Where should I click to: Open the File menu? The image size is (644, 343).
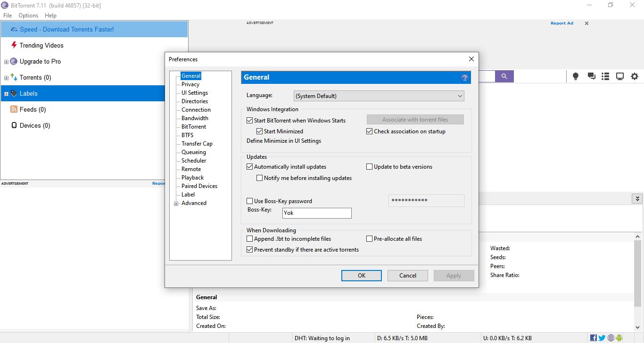click(8, 16)
